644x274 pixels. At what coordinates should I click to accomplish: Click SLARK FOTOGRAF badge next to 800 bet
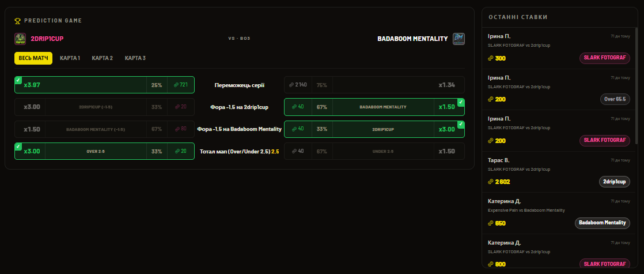coord(605,264)
